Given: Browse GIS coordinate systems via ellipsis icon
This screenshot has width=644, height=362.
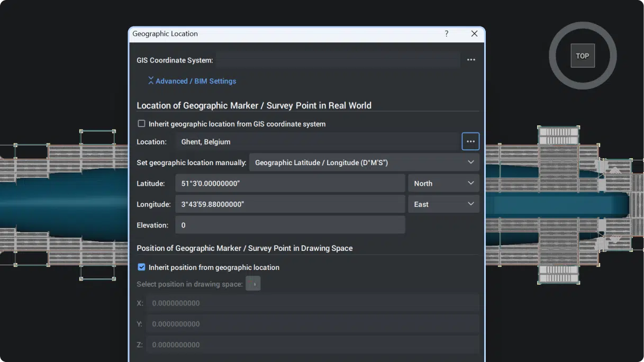Looking at the screenshot, I should (470, 59).
